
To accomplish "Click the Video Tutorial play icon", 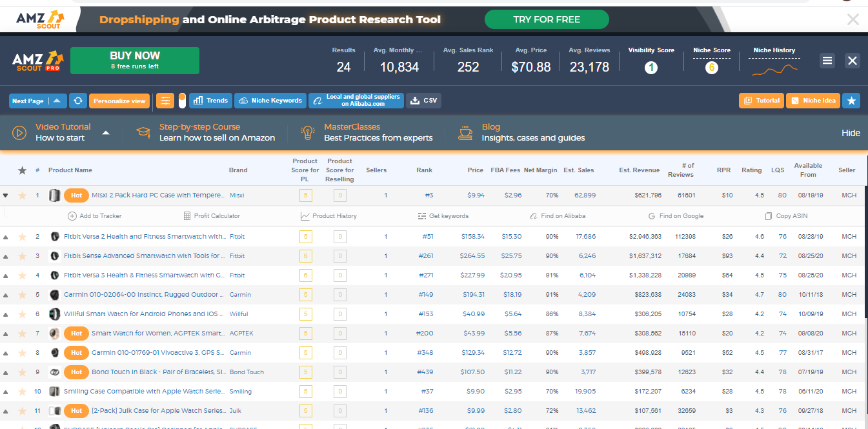I will [19, 133].
